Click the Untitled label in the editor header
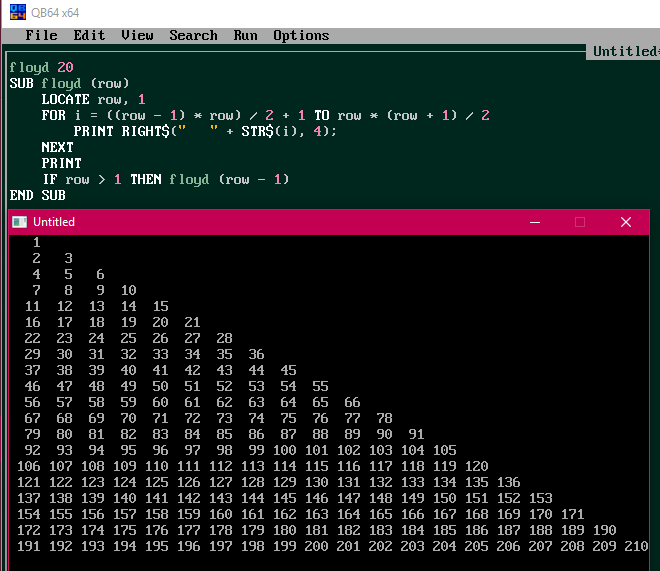This screenshot has width=660, height=571. click(x=625, y=51)
